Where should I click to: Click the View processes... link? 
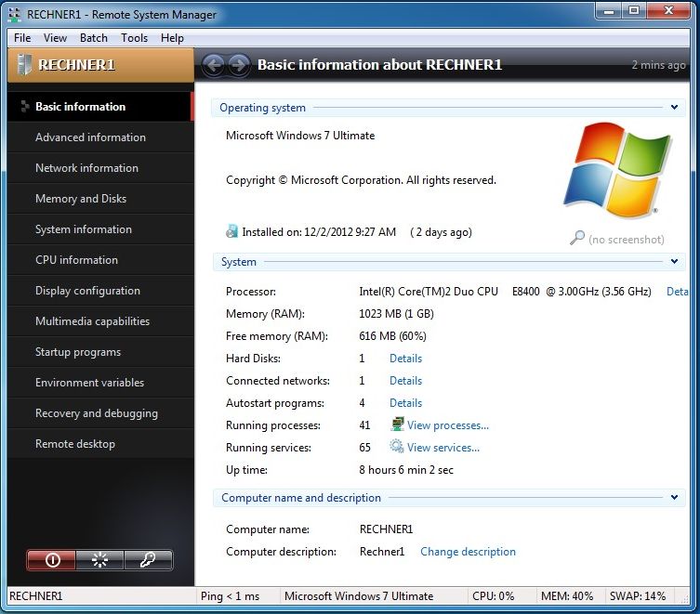pos(448,425)
